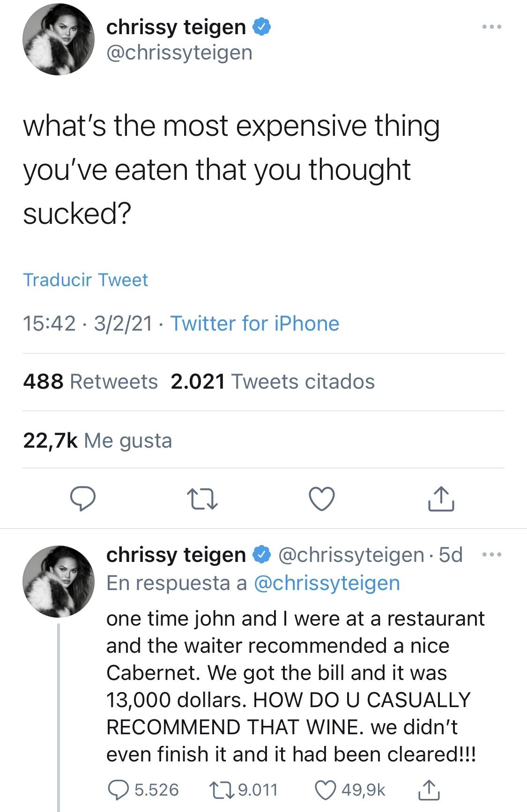Like the main tweet with the heart icon
Screen dimensions: 527x812
pos(322,499)
